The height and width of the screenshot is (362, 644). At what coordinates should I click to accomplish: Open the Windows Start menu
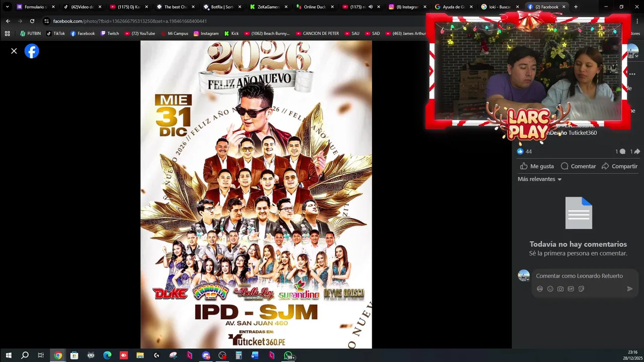pos(9,355)
